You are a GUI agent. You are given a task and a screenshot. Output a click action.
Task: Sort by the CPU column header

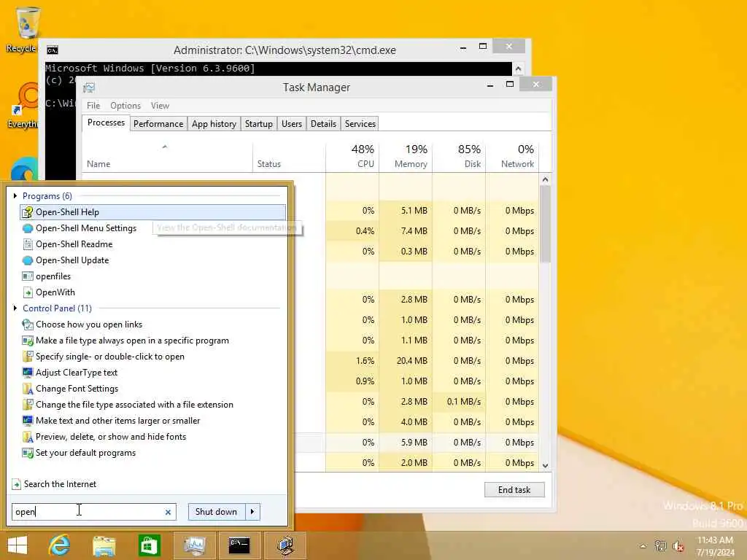point(352,157)
